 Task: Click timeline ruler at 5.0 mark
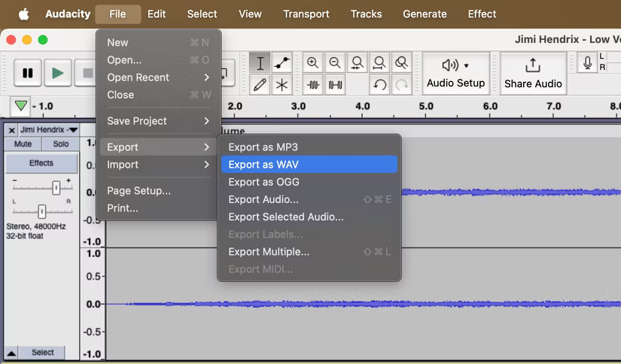[426, 107]
